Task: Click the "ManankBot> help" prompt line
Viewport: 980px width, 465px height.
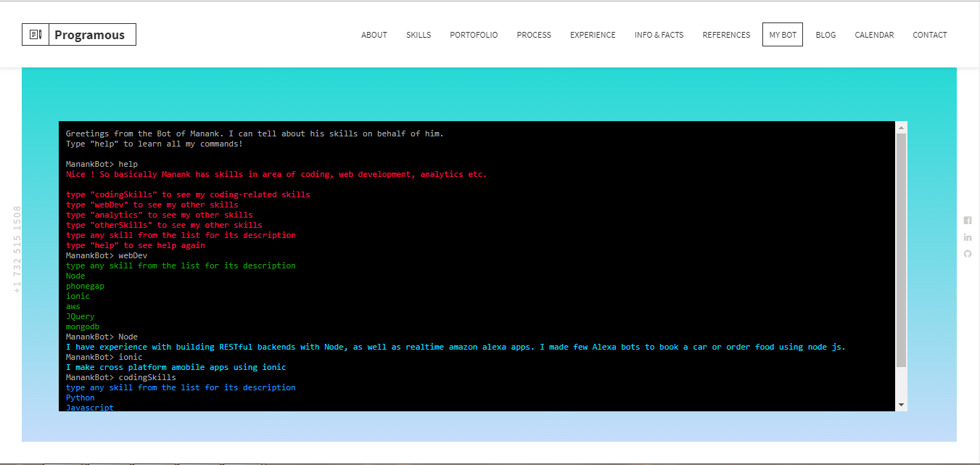Action: click(102, 164)
